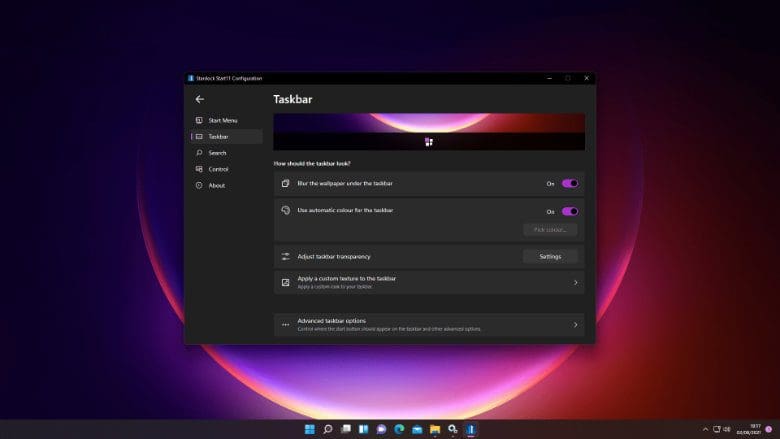This screenshot has width=780, height=439.
Task: Click the taskbar preview image
Action: tap(428, 132)
